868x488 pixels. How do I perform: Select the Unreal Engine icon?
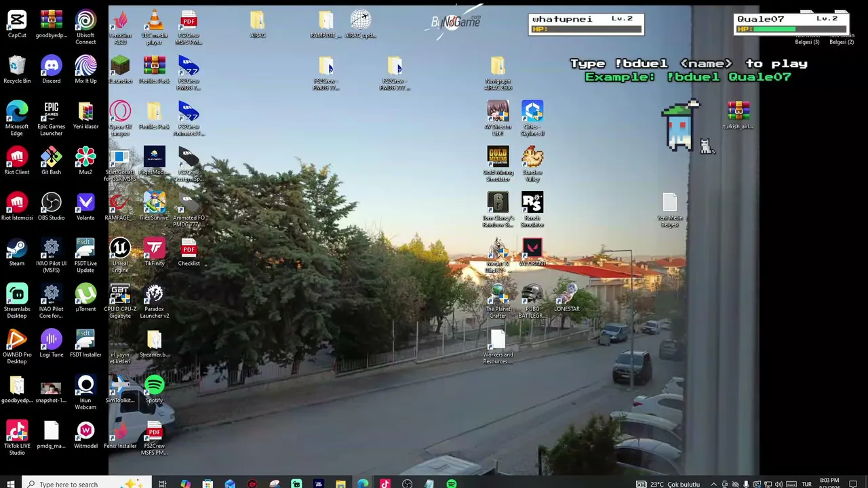tap(120, 256)
